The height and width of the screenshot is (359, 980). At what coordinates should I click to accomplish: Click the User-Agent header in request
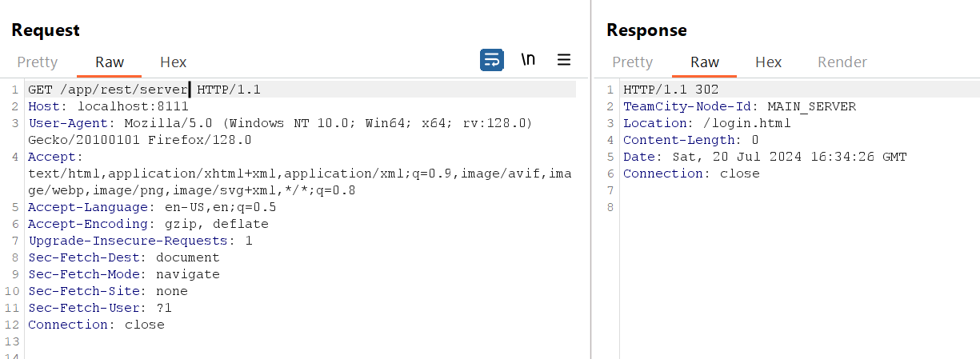coord(280,123)
